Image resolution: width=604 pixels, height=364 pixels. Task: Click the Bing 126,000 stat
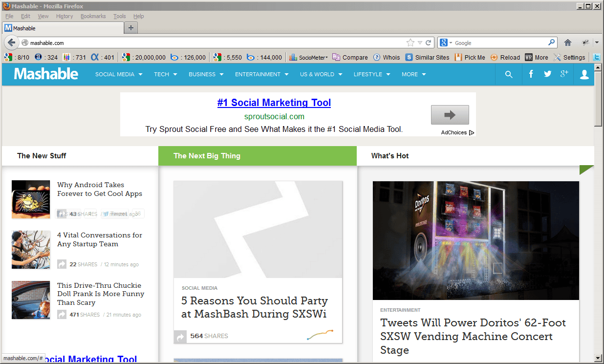tap(188, 57)
